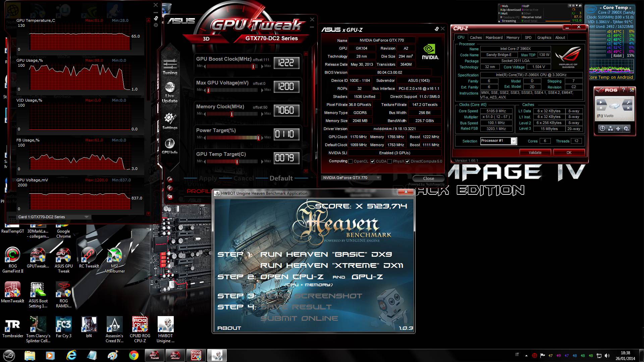Switch to the Caches tab in CPU-Z
The image size is (644, 362).
(476, 38)
